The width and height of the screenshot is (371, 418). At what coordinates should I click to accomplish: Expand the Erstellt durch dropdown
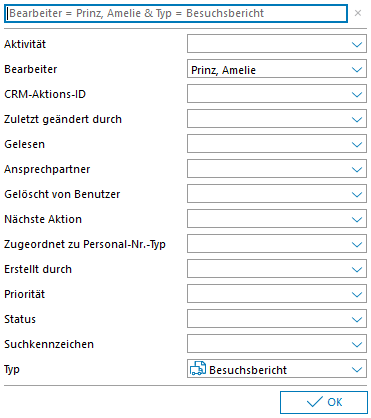pyautogui.click(x=357, y=269)
